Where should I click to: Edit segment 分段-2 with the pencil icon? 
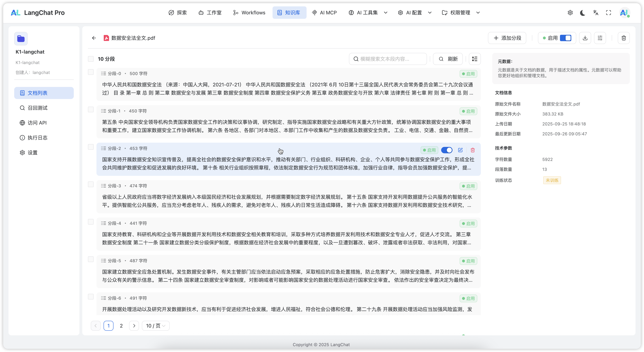(x=460, y=150)
